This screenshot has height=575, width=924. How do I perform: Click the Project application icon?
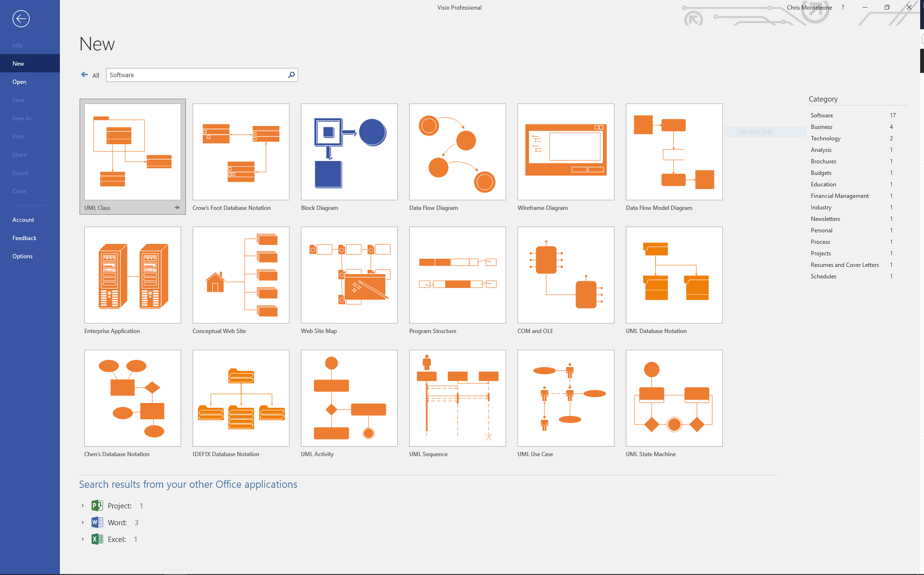coord(97,506)
